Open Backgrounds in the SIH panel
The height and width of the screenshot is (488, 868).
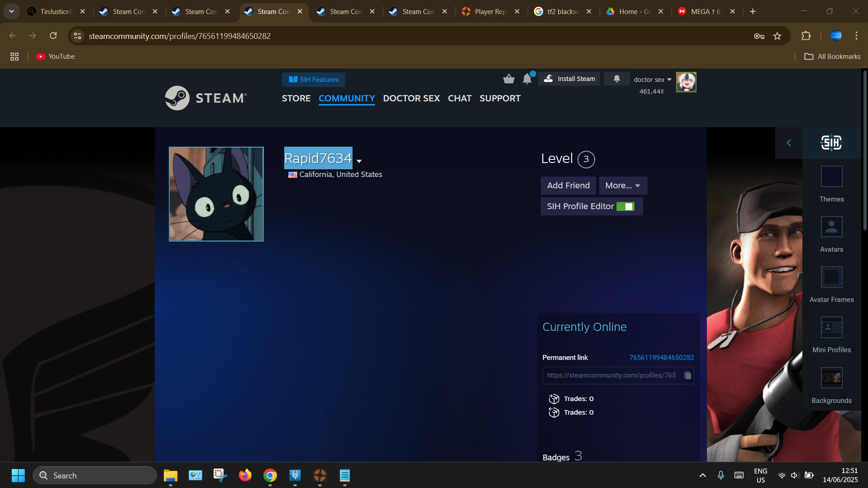coord(832,386)
